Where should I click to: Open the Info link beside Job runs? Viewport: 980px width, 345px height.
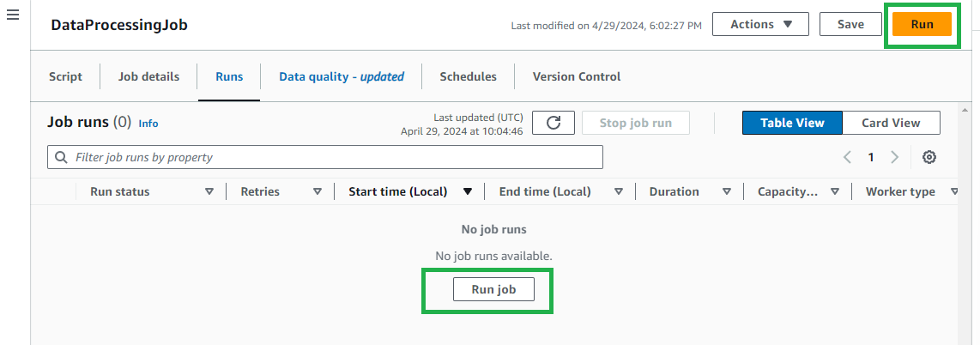coord(148,124)
